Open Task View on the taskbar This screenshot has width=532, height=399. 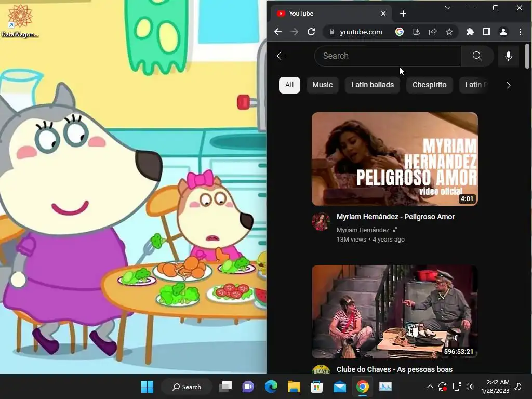click(x=225, y=387)
